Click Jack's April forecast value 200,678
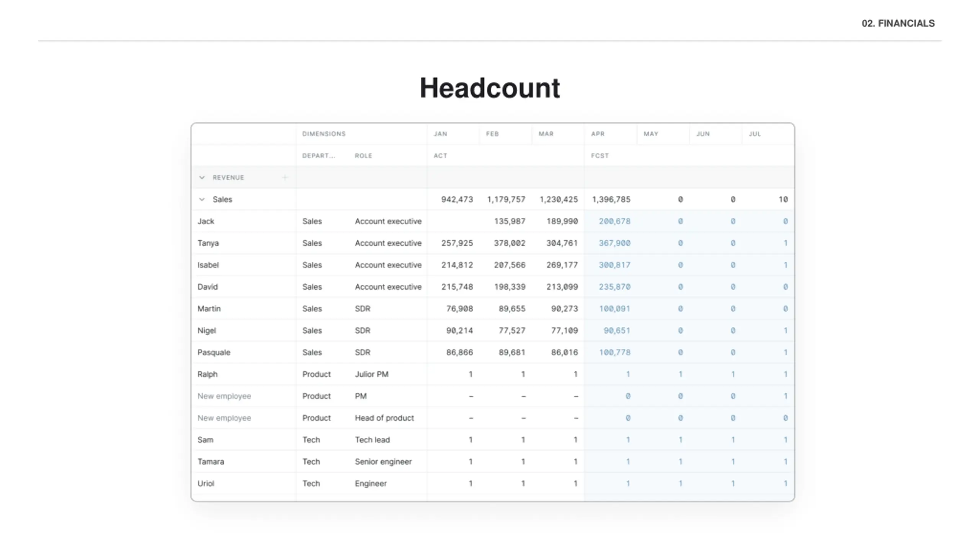Image resolution: width=980 pixels, height=551 pixels. click(614, 221)
